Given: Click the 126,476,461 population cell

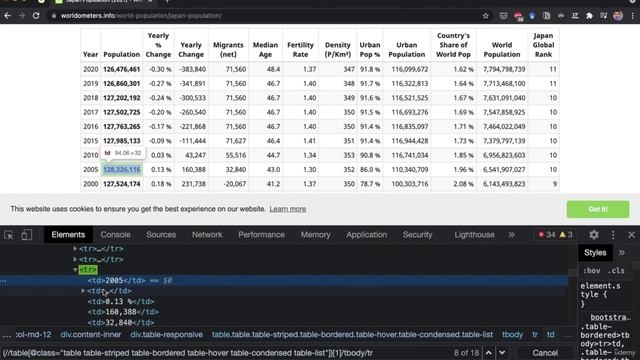Looking at the screenshot, I should tap(122, 69).
